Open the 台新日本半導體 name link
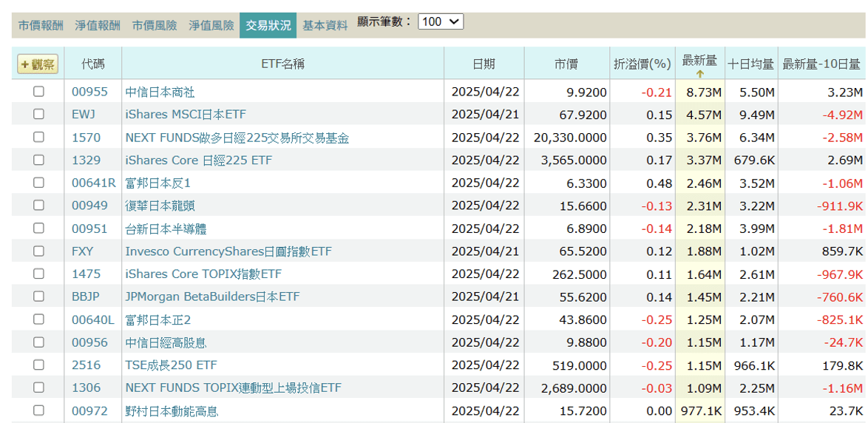 point(166,228)
